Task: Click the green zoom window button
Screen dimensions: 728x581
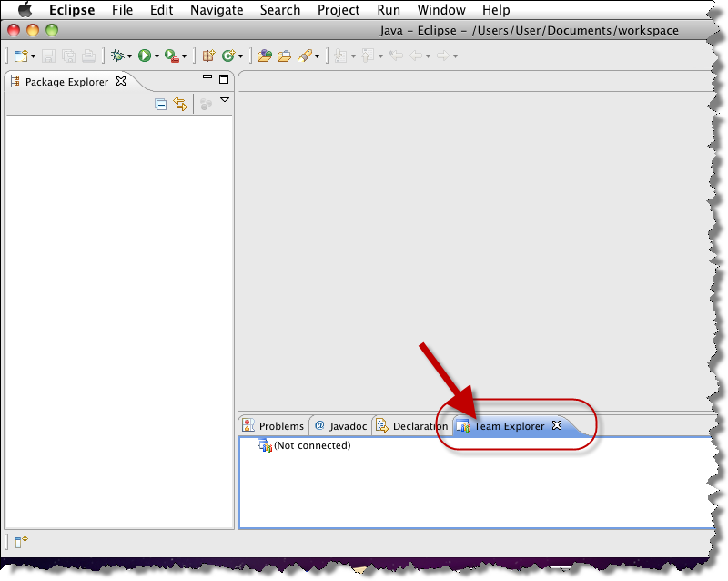Action: pos(52,30)
